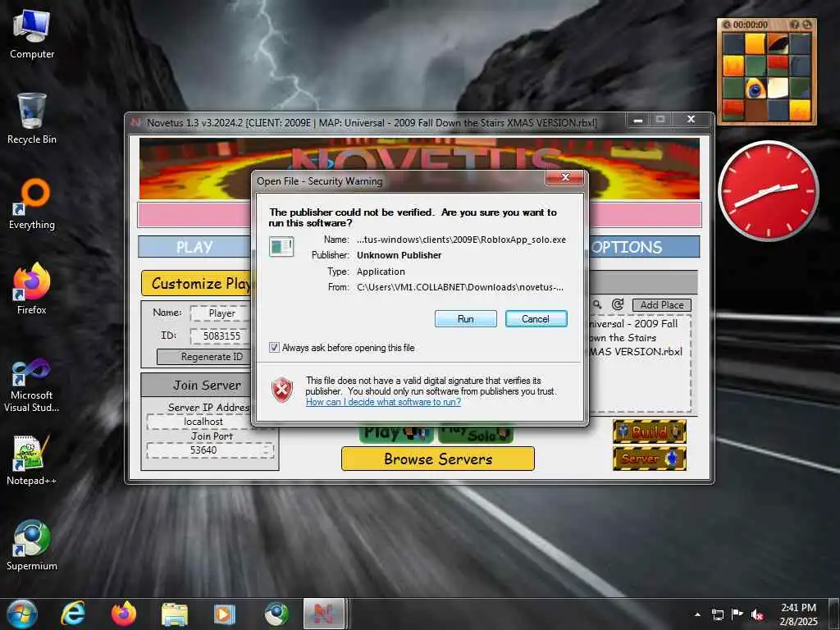Click the puzzle gadget show picture icon
840x630 pixels.
click(x=795, y=25)
